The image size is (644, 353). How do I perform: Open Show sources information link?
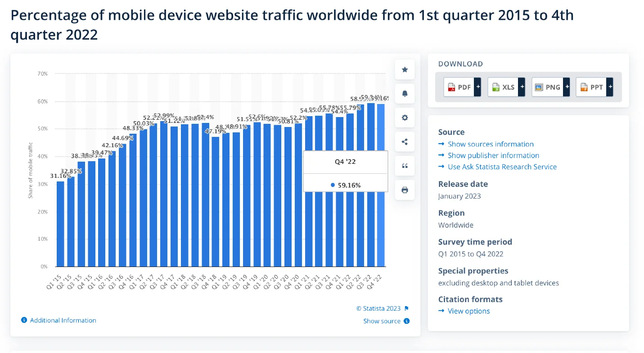pos(491,144)
